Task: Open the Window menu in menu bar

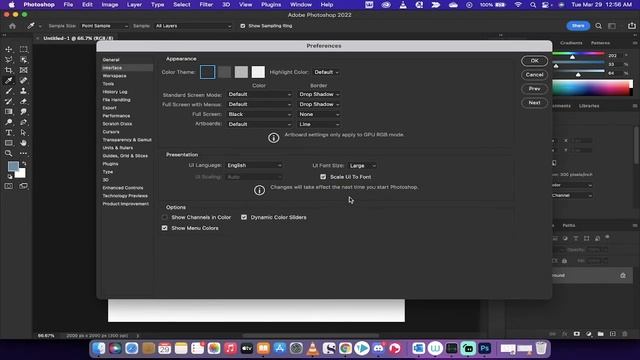Action: pos(301,4)
